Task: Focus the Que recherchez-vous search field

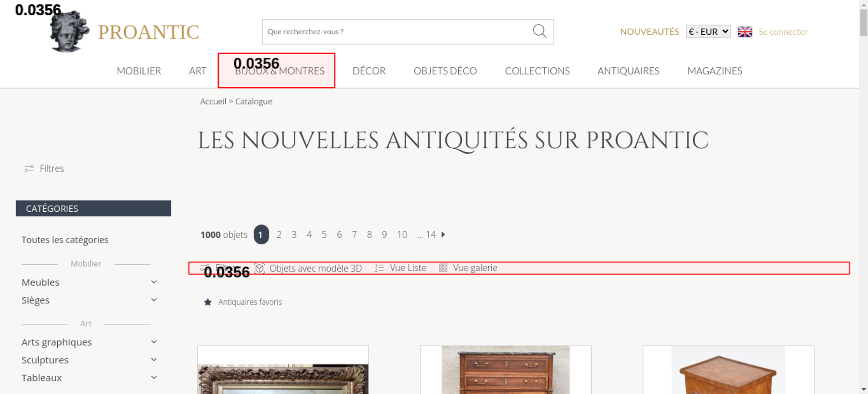Action: pyautogui.click(x=397, y=32)
